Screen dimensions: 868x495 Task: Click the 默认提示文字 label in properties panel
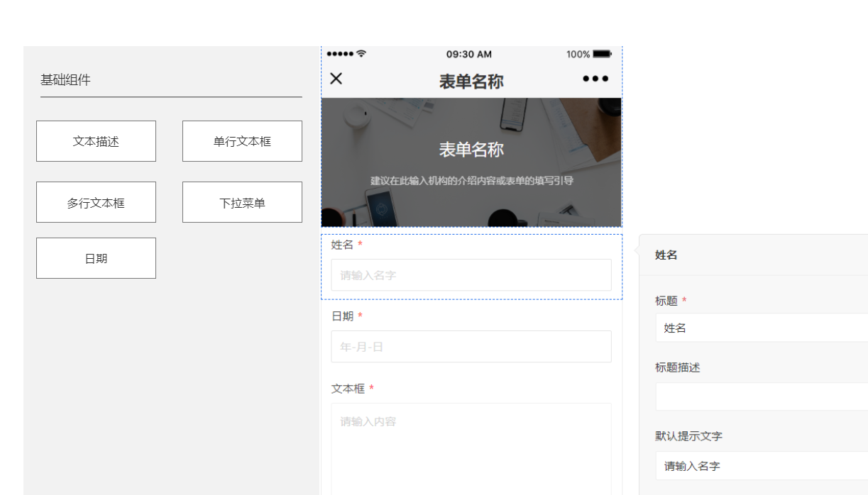click(x=689, y=436)
